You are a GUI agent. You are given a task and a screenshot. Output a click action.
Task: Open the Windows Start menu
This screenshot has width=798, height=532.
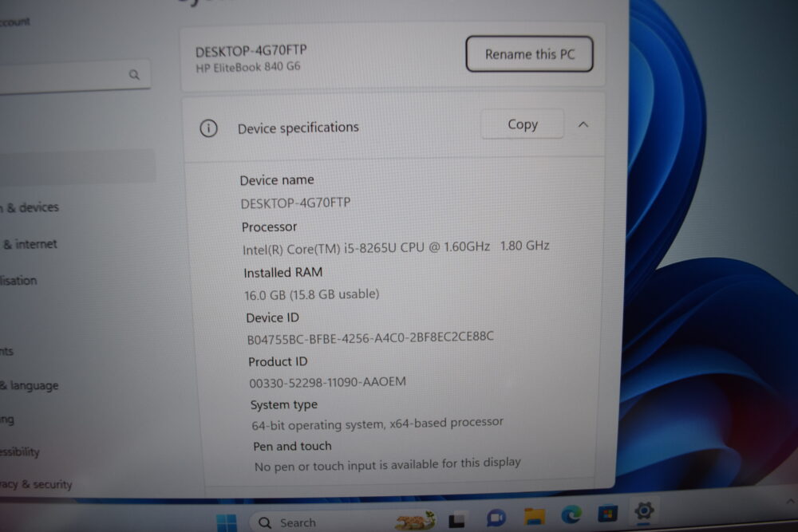227,523
